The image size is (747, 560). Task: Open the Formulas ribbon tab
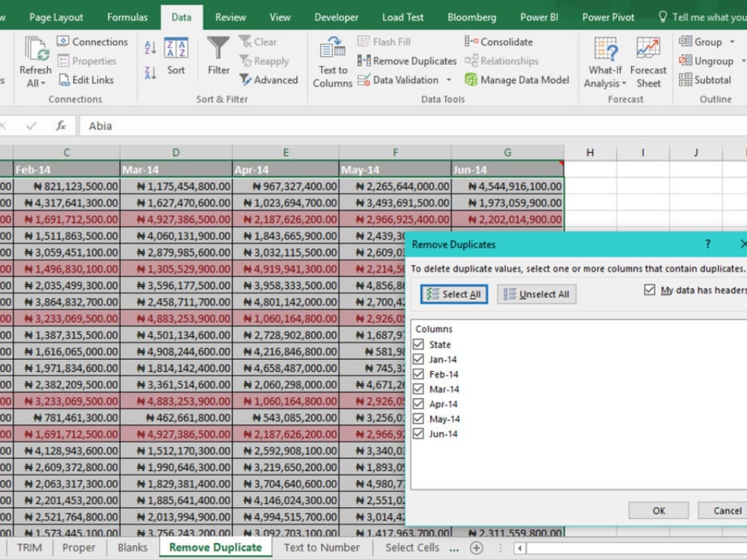(127, 17)
